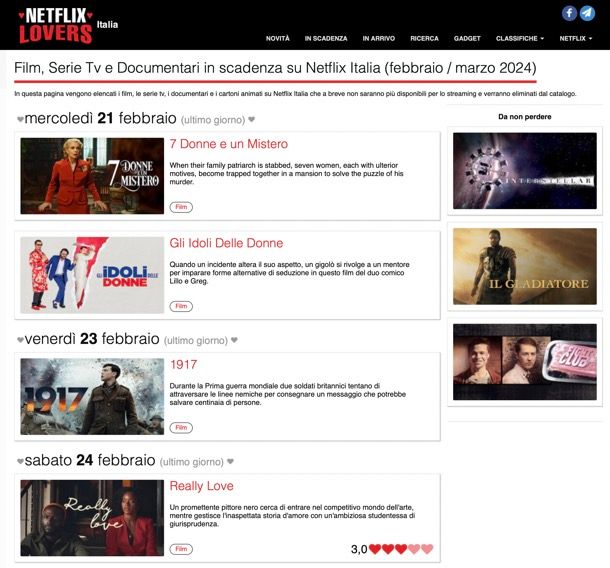This screenshot has height=568, width=610.
Task: Open the 7 Donne e un Mistero title link
Action: [x=228, y=144]
